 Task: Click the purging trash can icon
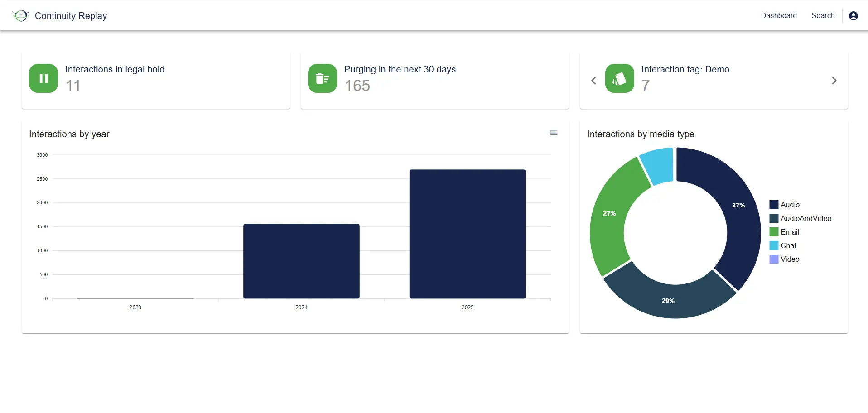point(322,78)
